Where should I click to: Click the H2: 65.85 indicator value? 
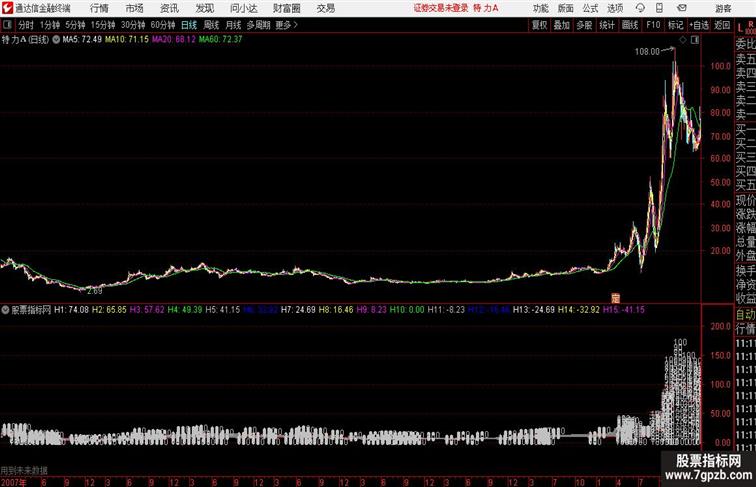click(x=109, y=310)
